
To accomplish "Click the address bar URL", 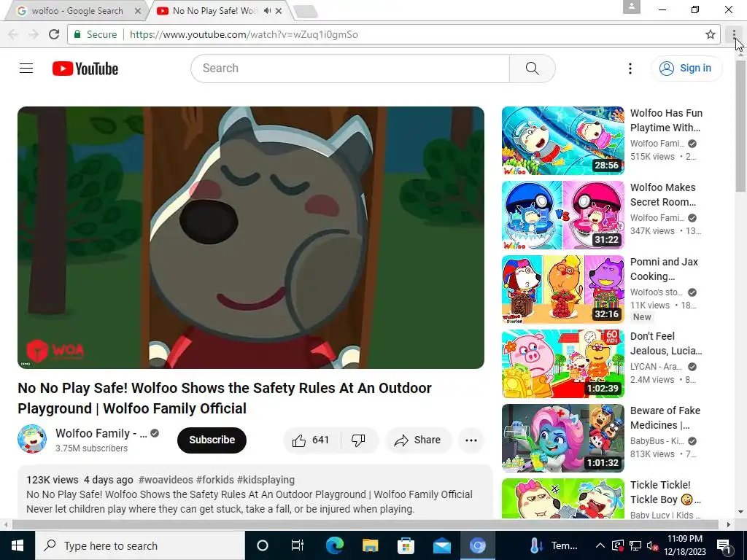I will (244, 34).
